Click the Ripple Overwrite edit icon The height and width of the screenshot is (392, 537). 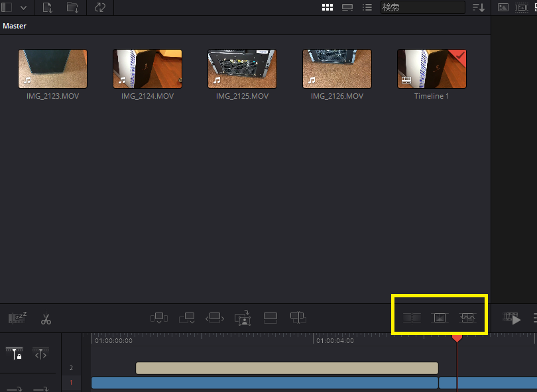point(215,318)
